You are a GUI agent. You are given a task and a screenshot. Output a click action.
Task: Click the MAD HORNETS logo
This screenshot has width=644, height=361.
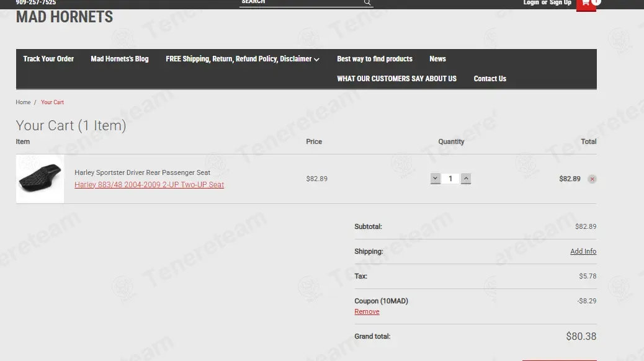click(64, 17)
